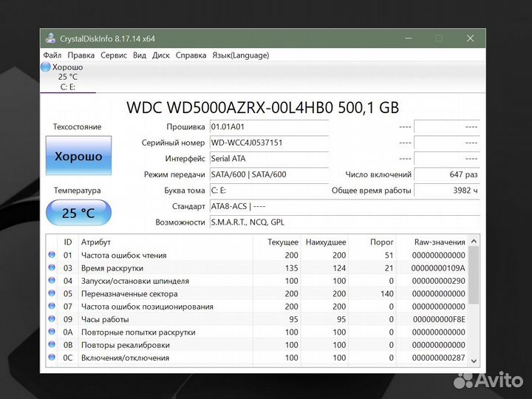Open the Язык(Language) menu
532x399 pixels.
click(x=241, y=55)
